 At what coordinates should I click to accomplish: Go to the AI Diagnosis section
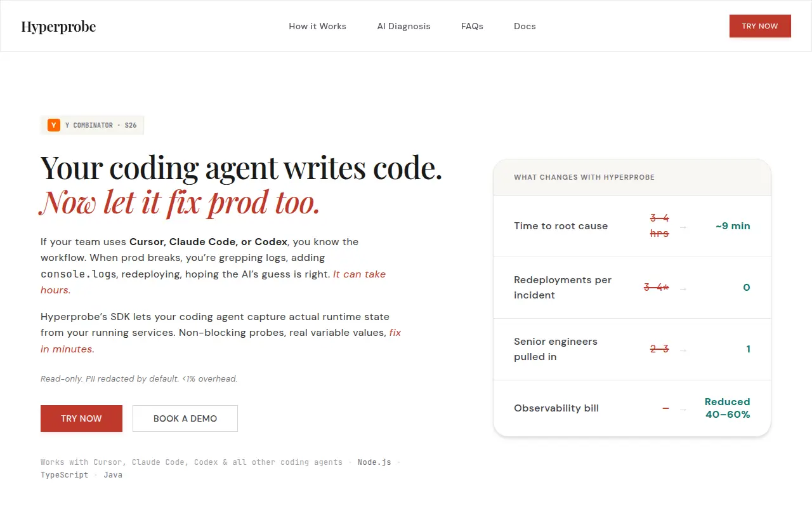click(x=403, y=26)
